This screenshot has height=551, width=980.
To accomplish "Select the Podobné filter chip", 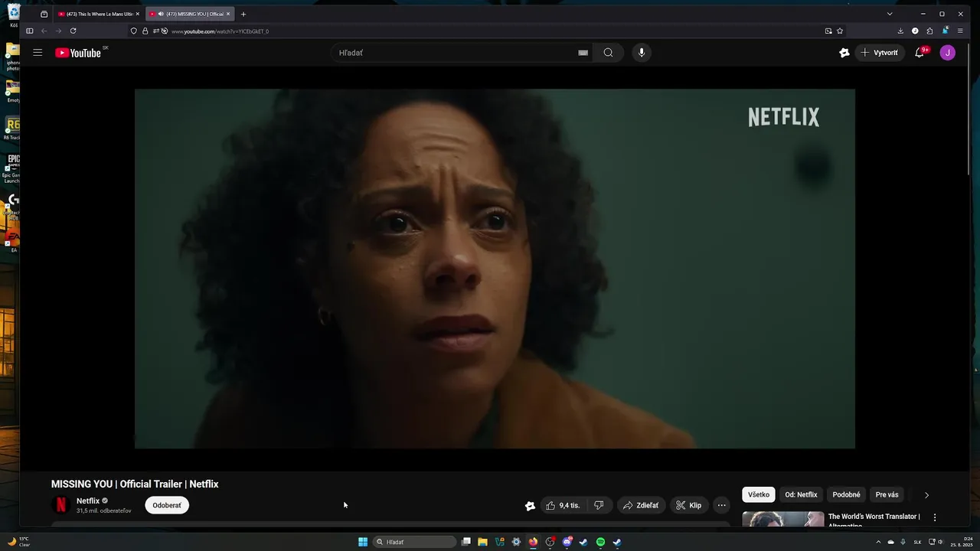I will coord(847,494).
